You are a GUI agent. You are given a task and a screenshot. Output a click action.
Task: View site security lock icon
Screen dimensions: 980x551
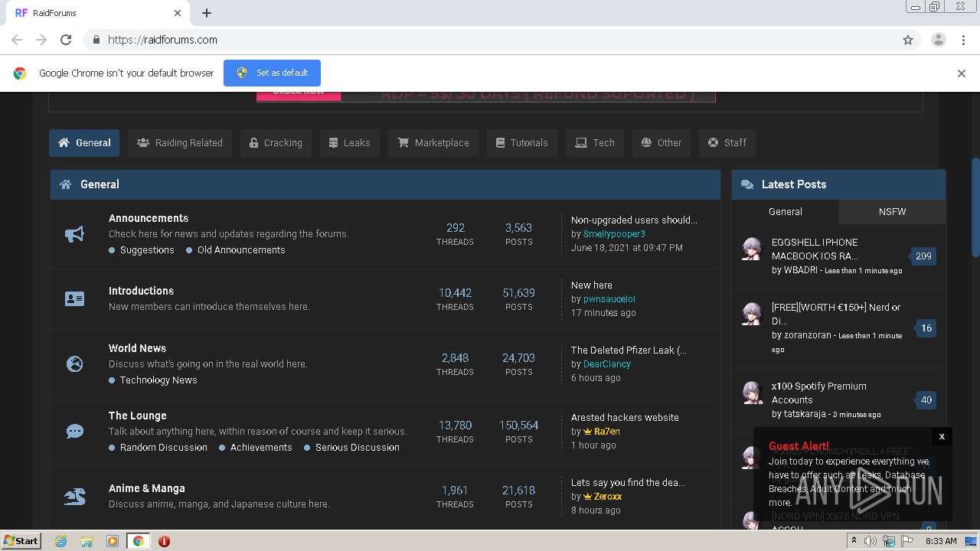click(96, 40)
